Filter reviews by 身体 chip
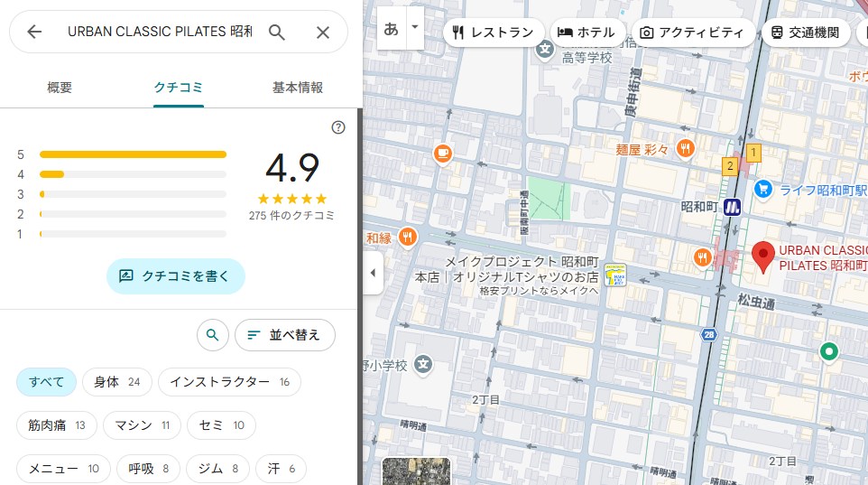This screenshot has width=868, height=485. (116, 382)
